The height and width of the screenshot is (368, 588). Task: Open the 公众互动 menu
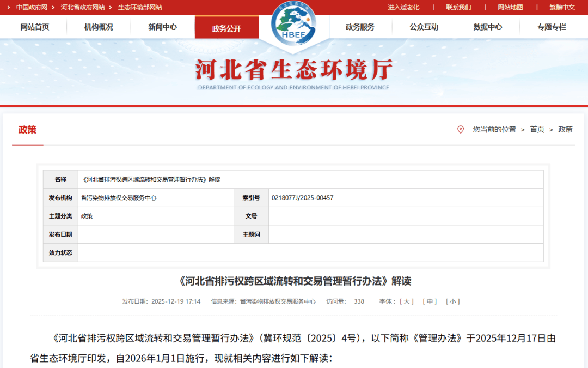point(424,27)
